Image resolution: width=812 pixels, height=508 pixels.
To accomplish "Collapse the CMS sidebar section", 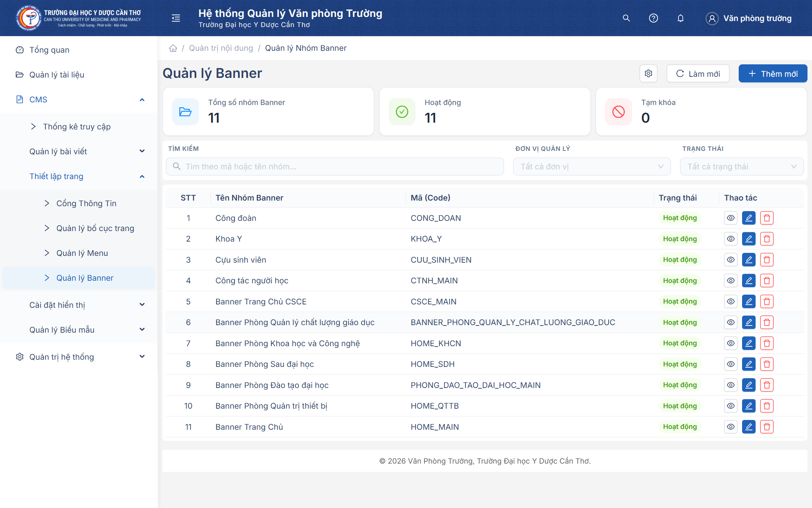I will click(x=79, y=100).
